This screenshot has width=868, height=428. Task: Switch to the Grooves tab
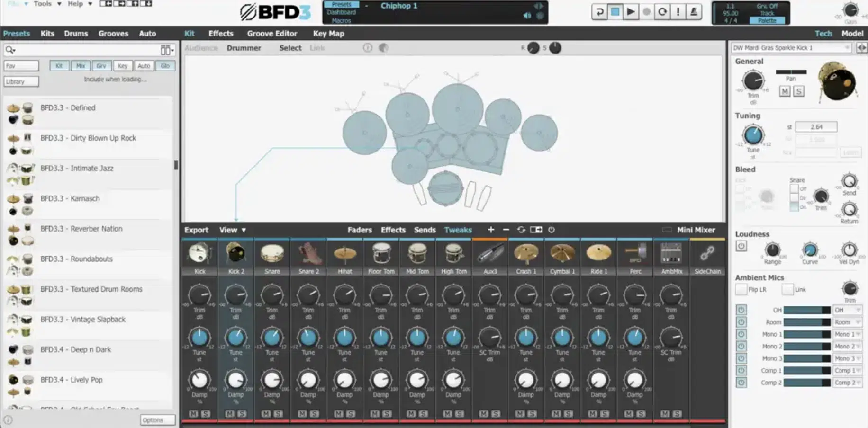[113, 34]
